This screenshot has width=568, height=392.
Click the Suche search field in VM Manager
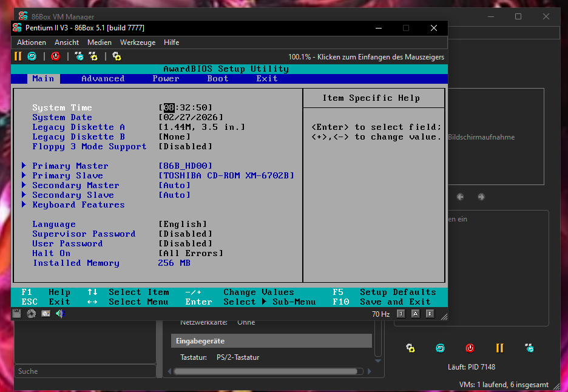86,371
